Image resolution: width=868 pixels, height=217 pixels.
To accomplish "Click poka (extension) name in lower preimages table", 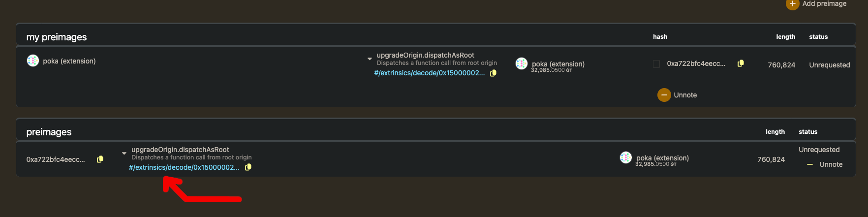I will click(x=662, y=158).
